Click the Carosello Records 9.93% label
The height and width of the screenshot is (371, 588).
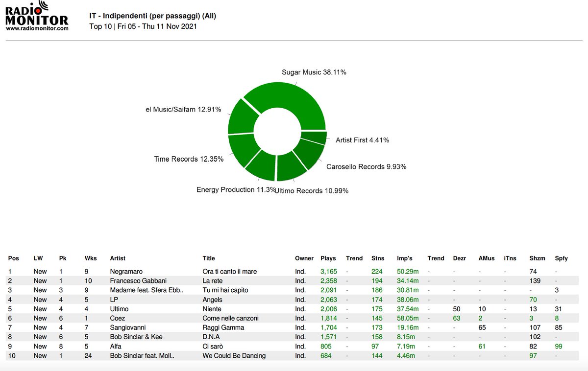click(366, 166)
